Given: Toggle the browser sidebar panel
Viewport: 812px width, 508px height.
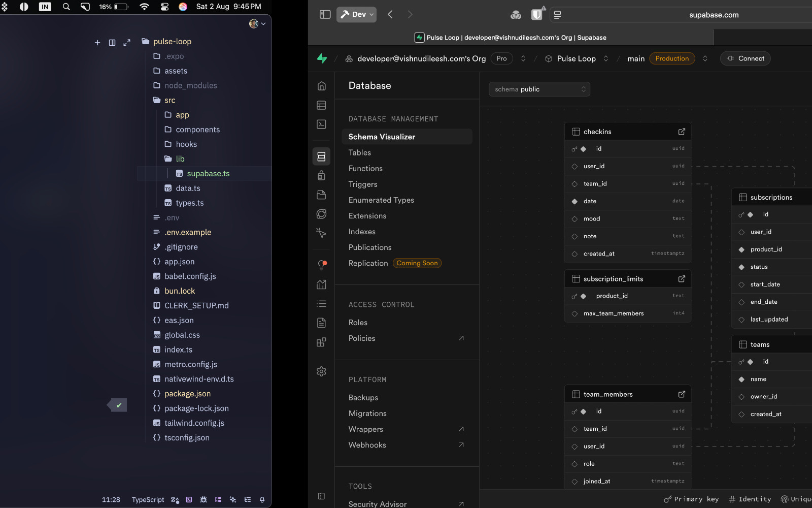Looking at the screenshot, I should 325,15.
